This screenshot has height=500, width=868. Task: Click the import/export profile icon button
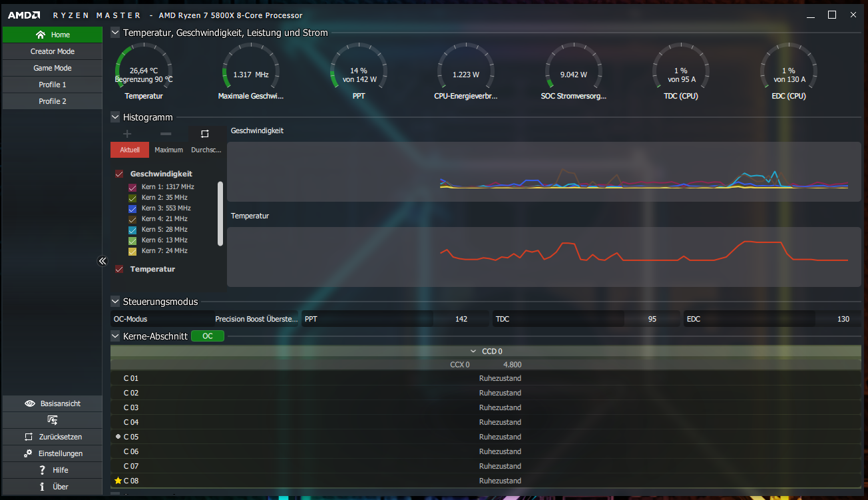(x=53, y=420)
